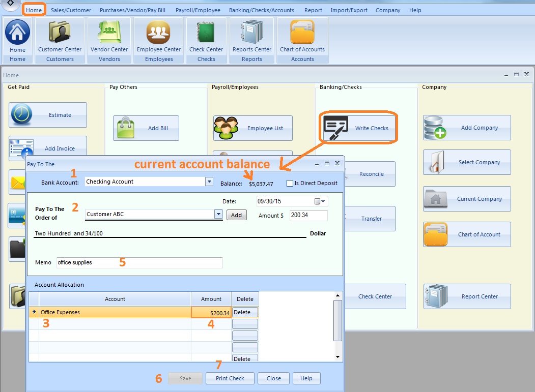The image size is (535, 392).
Task: Click the Add payee button
Action: (x=236, y=215)
